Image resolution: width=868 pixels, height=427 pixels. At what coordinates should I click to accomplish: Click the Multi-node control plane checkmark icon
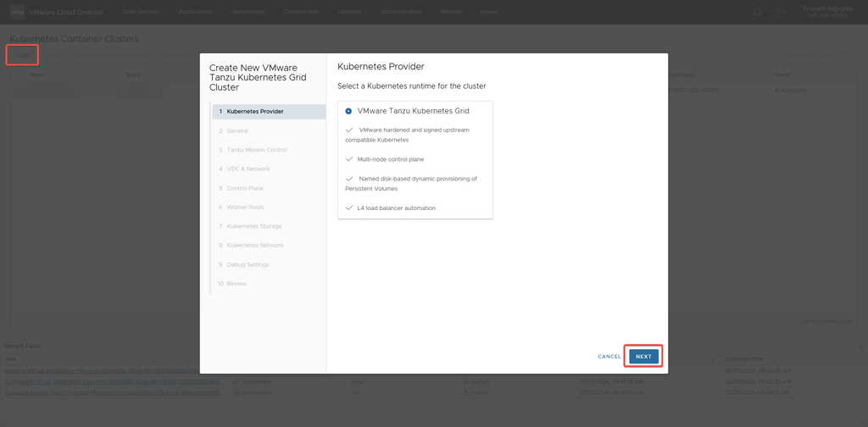pos(349,159)
